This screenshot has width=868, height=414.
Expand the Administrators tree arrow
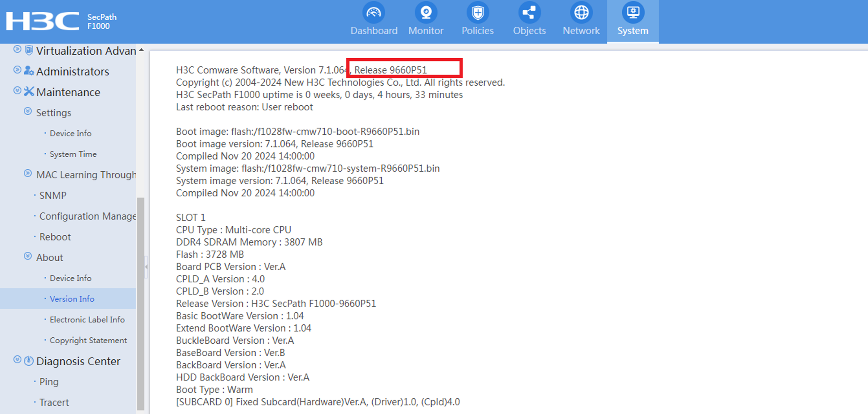tap(17, 70)
